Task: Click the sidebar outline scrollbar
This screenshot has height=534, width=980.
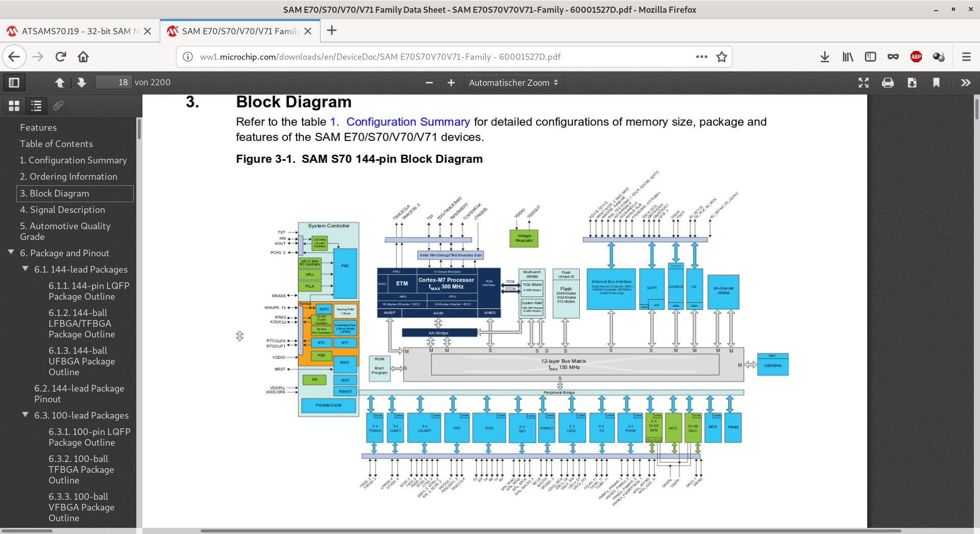Action: point(139,129)
